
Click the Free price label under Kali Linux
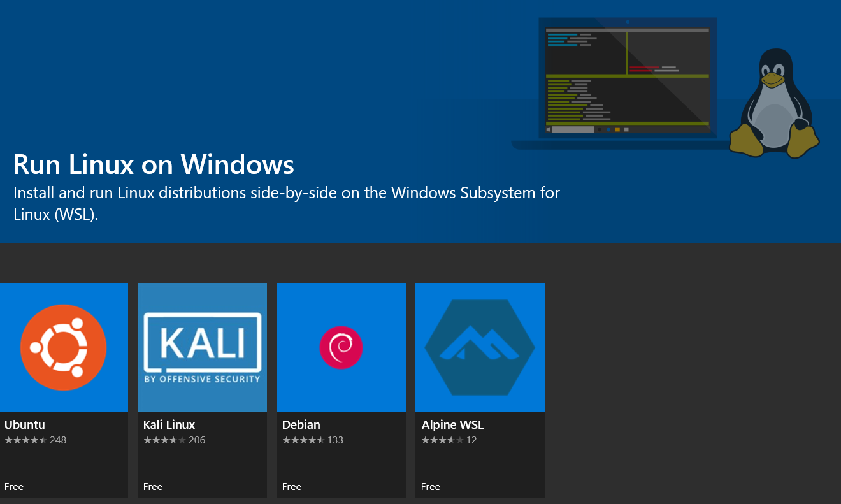pyautogui.click(x=153, y=487)
